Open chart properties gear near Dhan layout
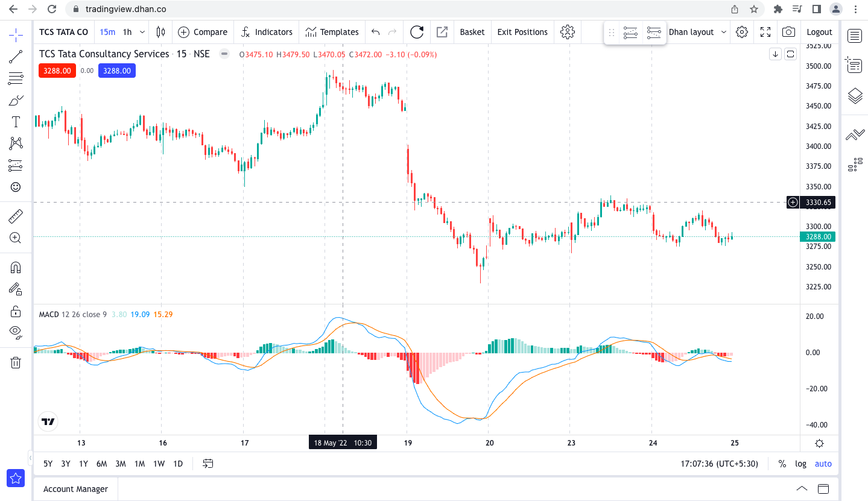This screenshot has width=868, height=501. (x=743, y=32)
